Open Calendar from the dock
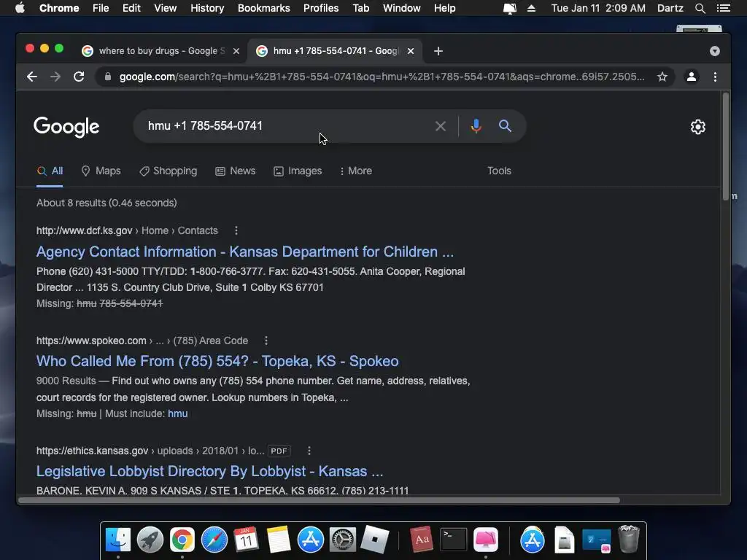Viewport: 747px width, 560px height. tap(247, 540)
